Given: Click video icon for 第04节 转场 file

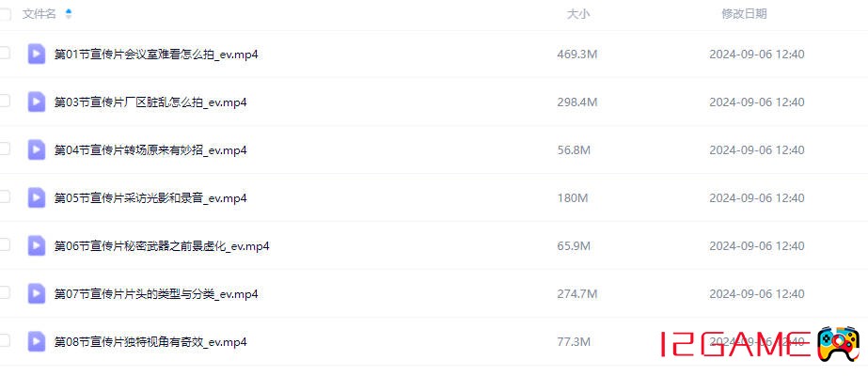Looking at the screenshot, I should pos(37,149).
